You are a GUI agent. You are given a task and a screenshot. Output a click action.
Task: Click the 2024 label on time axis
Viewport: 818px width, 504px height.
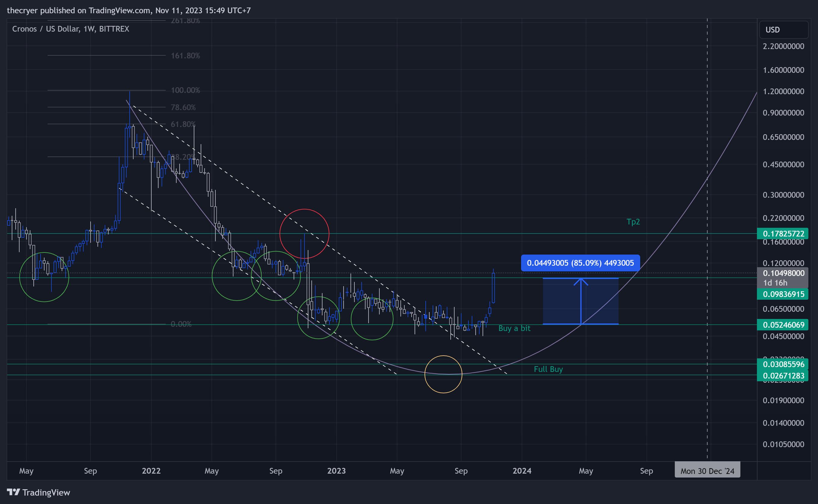coord(522,471)
